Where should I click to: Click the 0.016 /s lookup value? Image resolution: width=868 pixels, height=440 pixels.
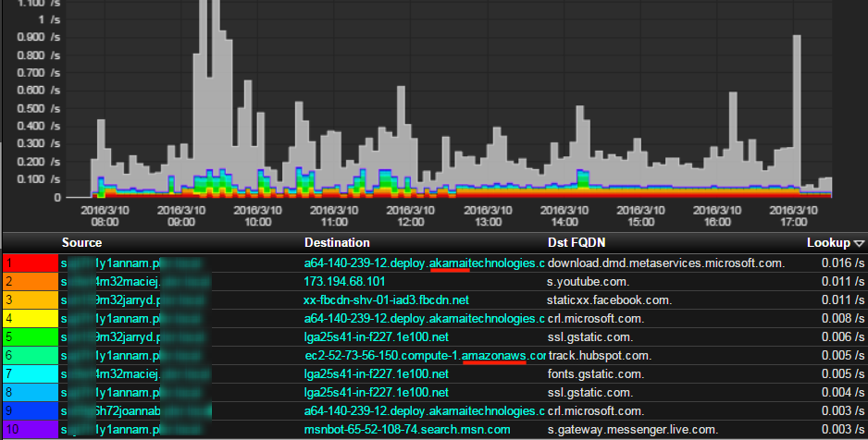click(x=839, y=263)
